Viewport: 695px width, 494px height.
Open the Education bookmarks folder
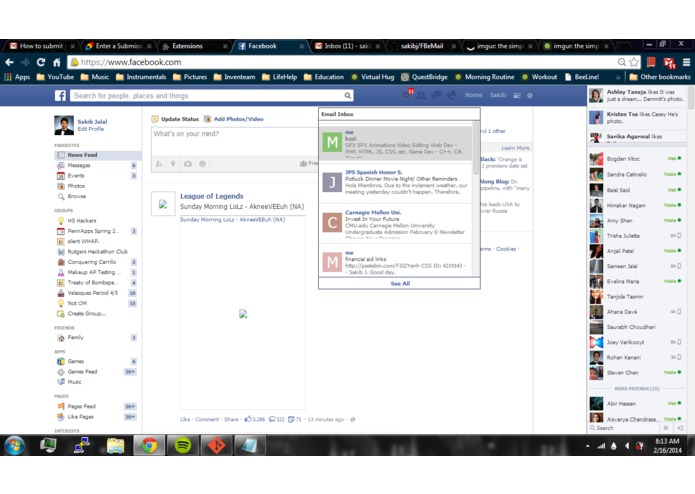coord(324,77)
